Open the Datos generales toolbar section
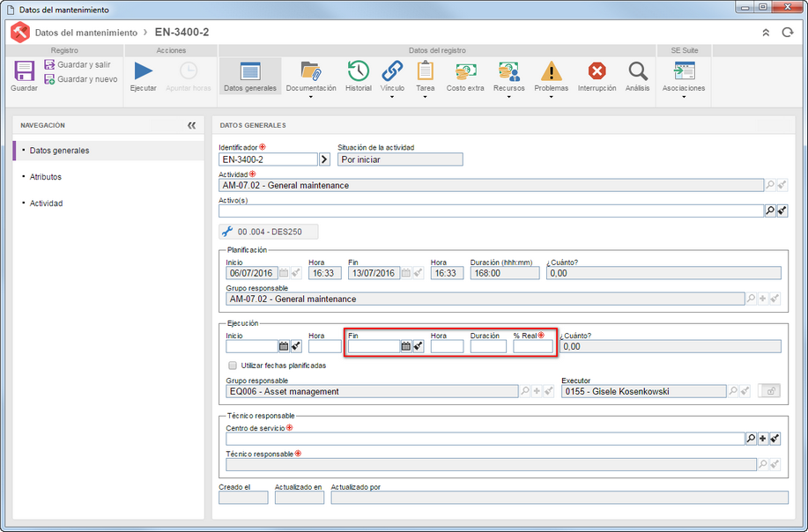Screen dimensions: 808x532 [x=250, y=77]
